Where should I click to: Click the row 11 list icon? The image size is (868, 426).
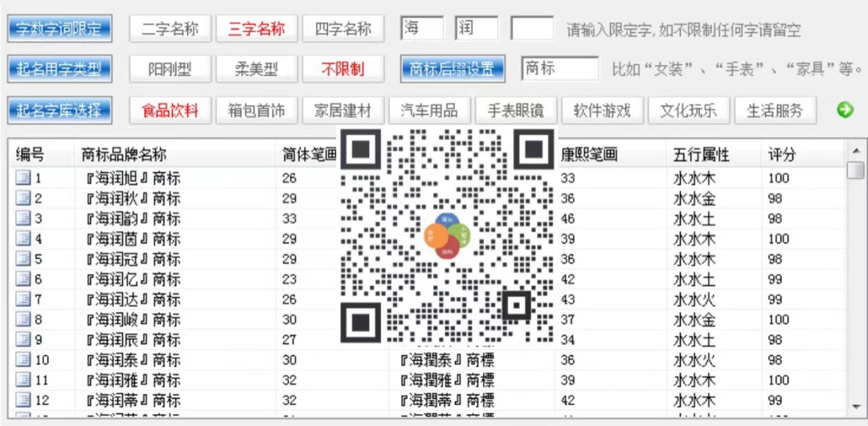click(x=23, y=380)
